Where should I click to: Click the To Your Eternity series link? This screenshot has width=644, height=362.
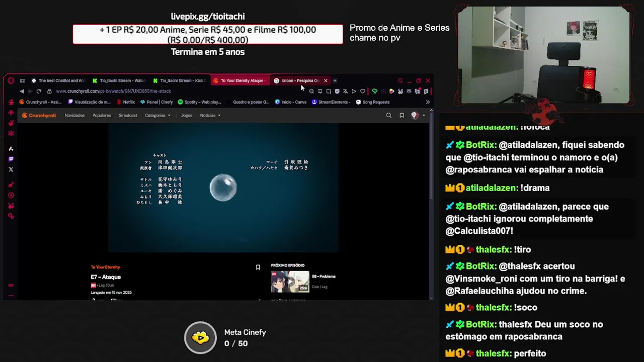[105, 267]
